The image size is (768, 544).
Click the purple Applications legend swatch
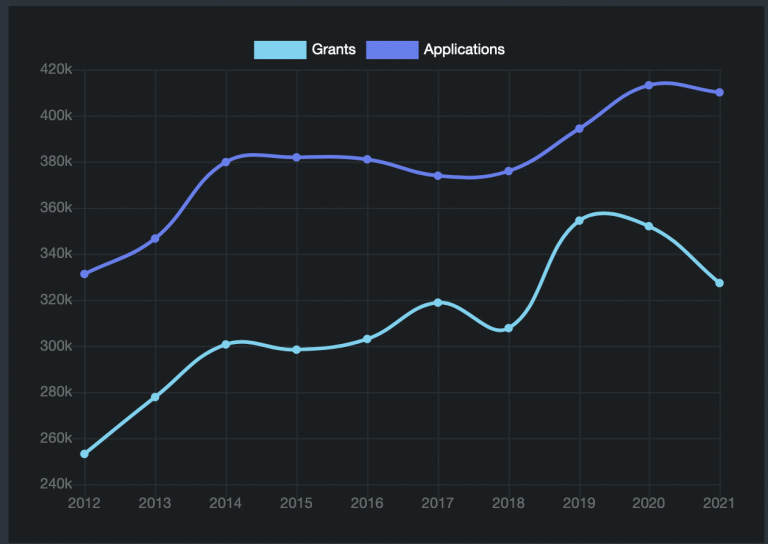pos(392,49)
